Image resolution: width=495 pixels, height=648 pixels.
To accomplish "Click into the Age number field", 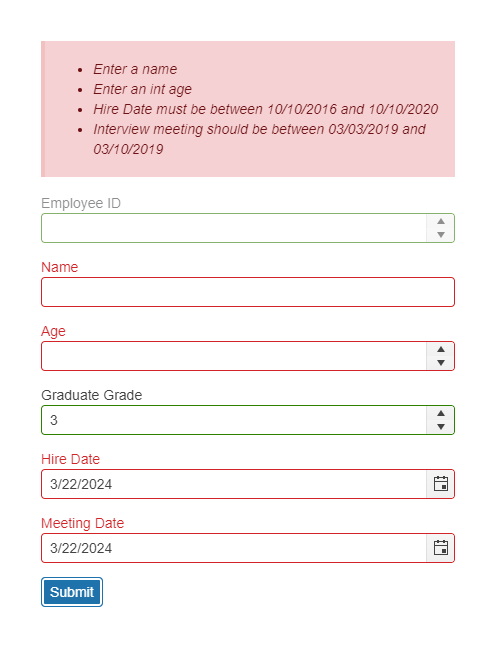I will [x=234, y=356].
